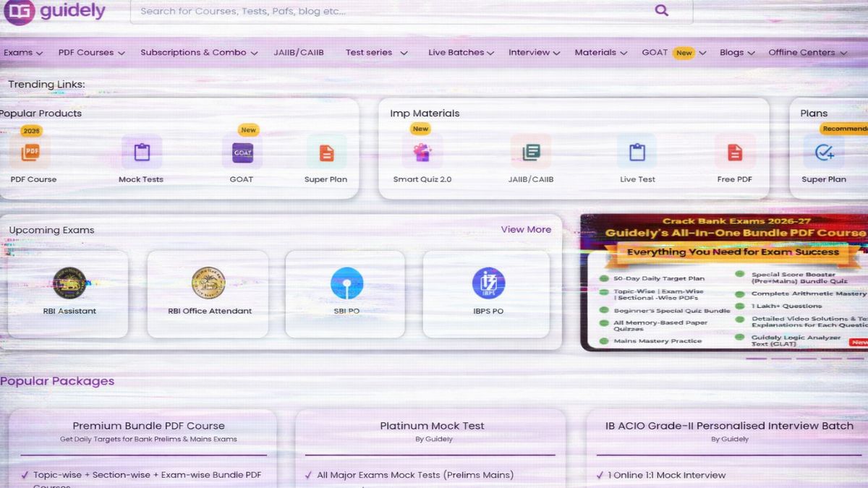
Task: Select the search magnifier icon
Action: pos(661,10)
